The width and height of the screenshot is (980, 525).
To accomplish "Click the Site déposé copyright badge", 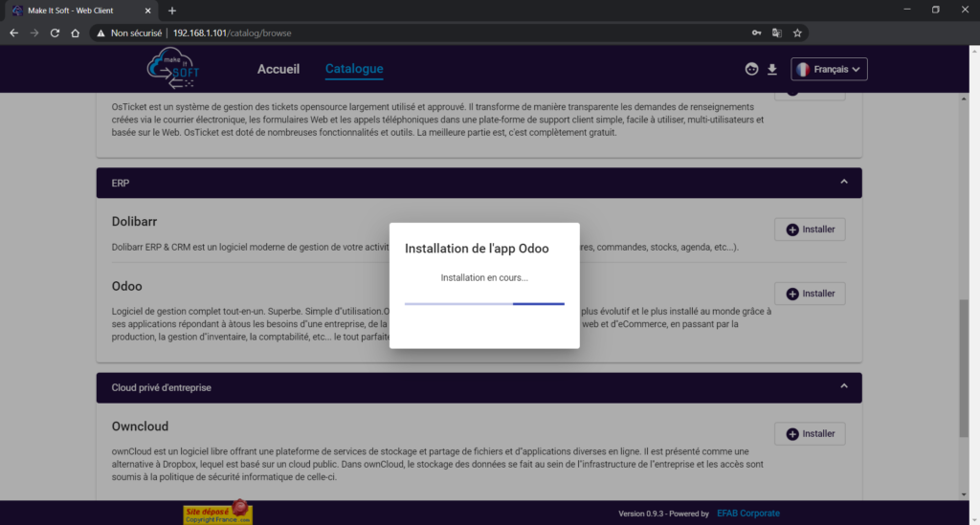I will click(217, 513).
